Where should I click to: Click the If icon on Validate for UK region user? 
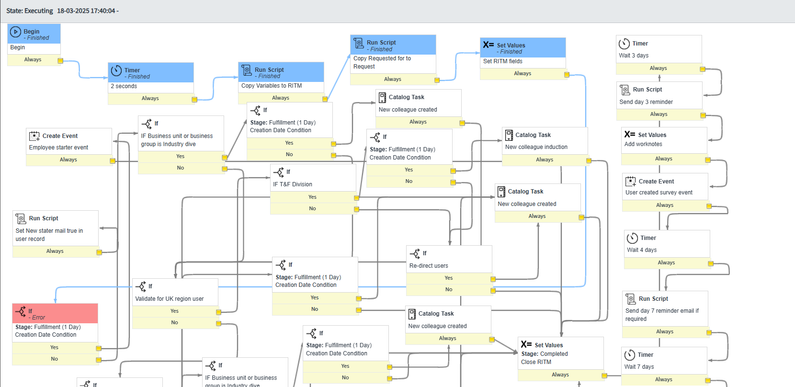coord(141,286)
